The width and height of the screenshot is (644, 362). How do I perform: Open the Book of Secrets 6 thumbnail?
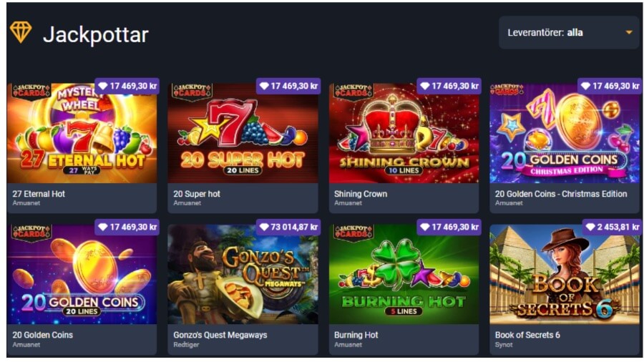coord(565,274)
